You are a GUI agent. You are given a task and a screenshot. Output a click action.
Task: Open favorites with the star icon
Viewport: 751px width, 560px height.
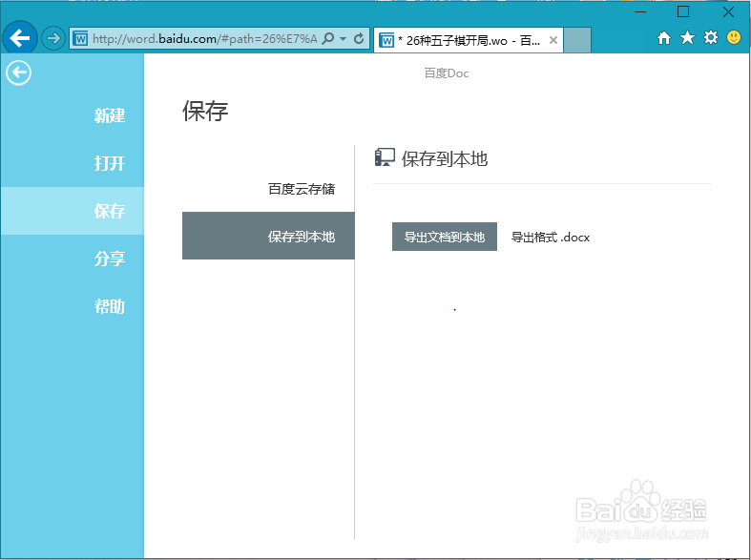[687, 37]
